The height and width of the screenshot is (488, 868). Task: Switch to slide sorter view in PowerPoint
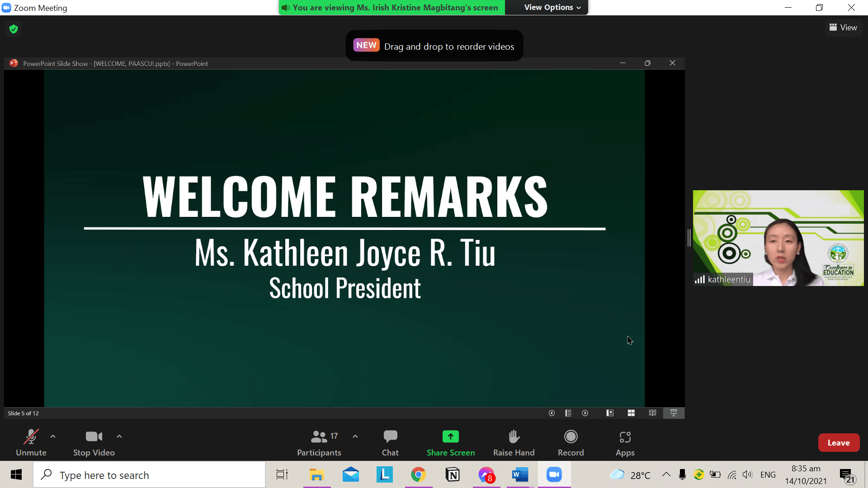(x=631, y=413)
